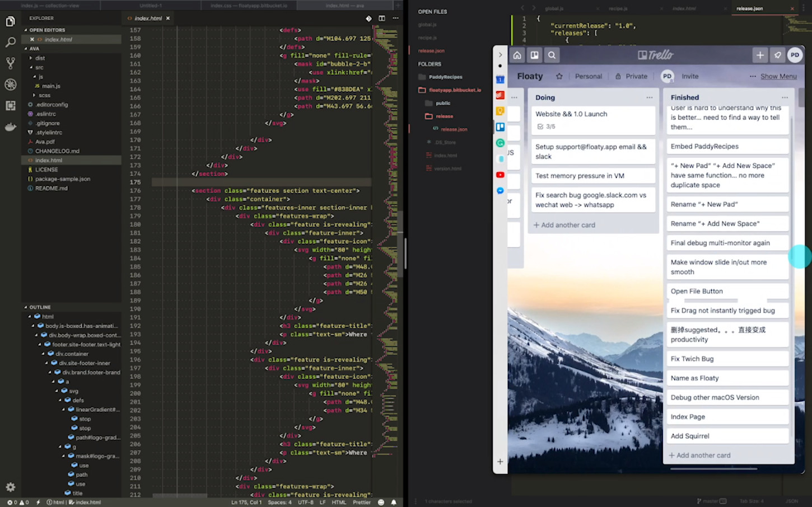Open the calendar icon in Floaty sidebar
The width and height of the screenshot is (812, 507).
500,79
